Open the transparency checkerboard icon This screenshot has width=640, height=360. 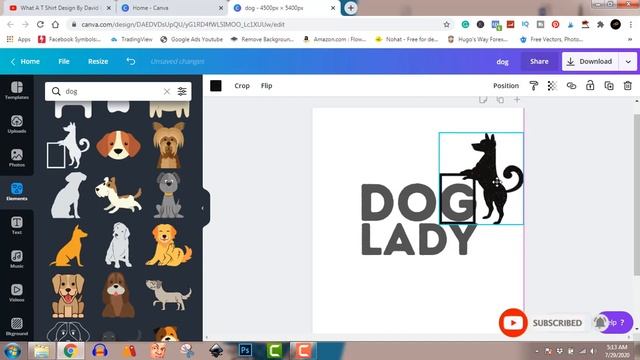pos(552,86)
